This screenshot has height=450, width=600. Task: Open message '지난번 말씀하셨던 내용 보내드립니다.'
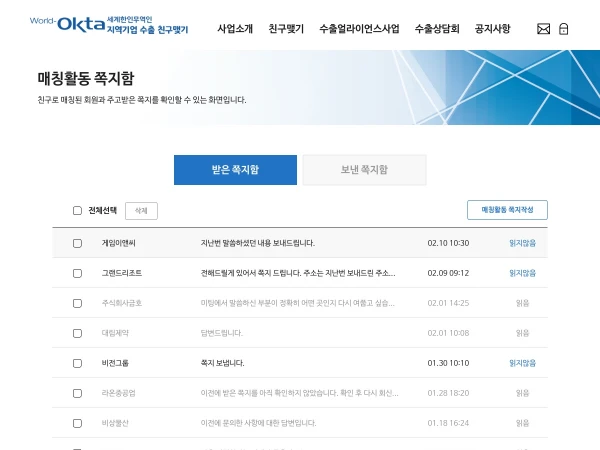[x=258, y=243]
